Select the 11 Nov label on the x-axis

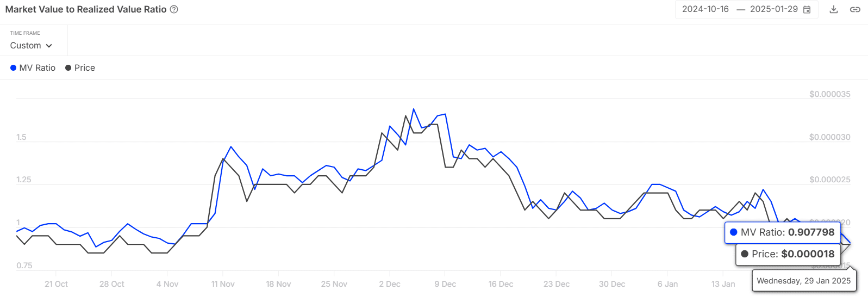223,284
